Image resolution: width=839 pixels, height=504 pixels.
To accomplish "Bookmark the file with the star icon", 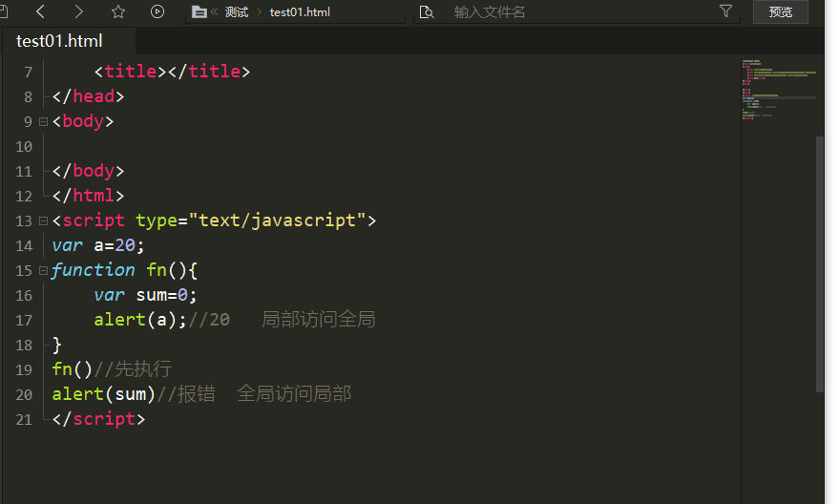I will [x=118, y=11].
